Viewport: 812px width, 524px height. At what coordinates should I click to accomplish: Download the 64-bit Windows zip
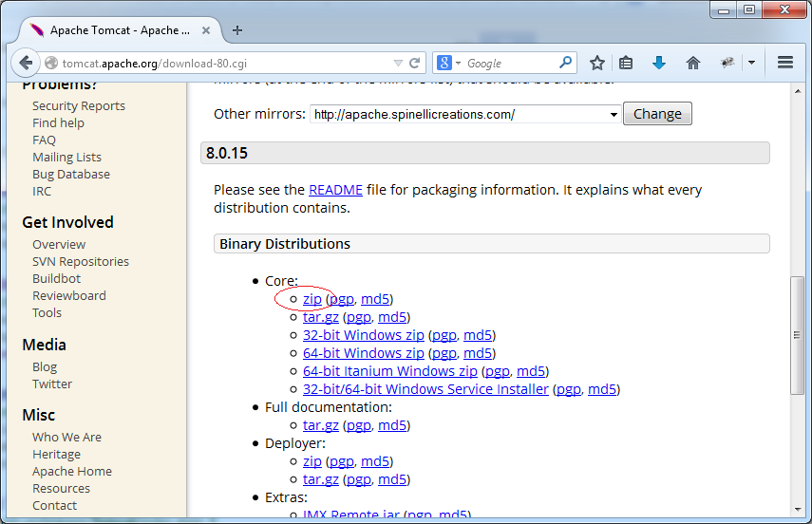[x=364, y=354]
